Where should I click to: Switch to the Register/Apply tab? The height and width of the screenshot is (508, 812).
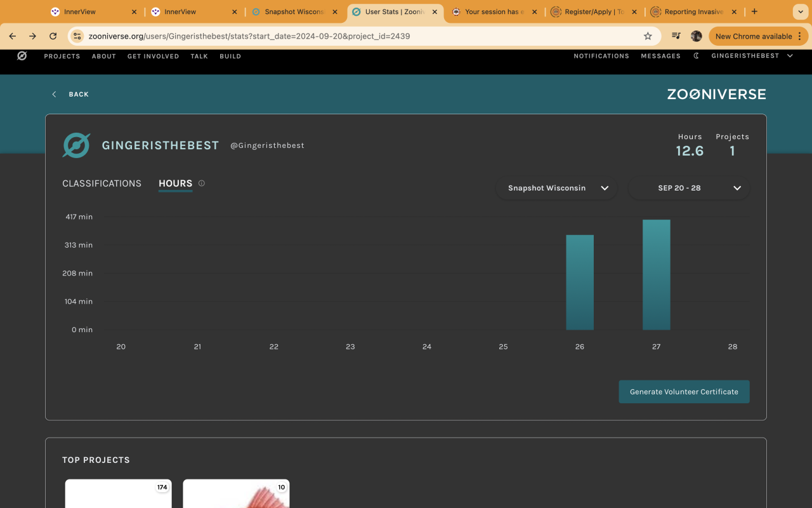[x=594, y=11]
